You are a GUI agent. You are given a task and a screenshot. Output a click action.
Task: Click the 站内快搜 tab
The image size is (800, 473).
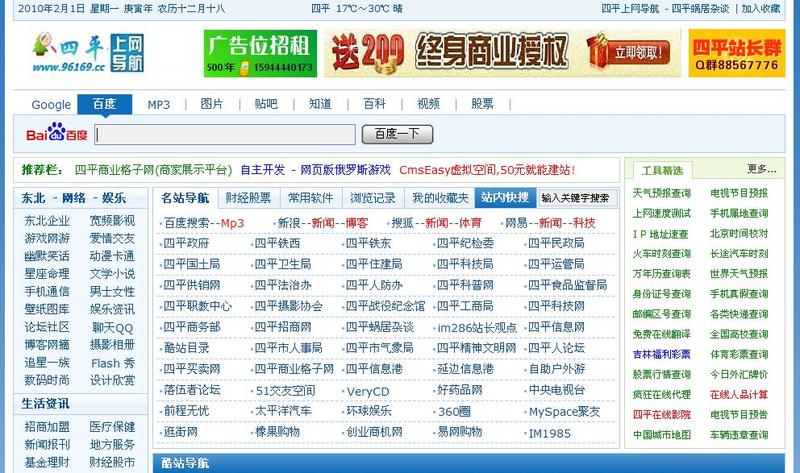click(505, 197)
